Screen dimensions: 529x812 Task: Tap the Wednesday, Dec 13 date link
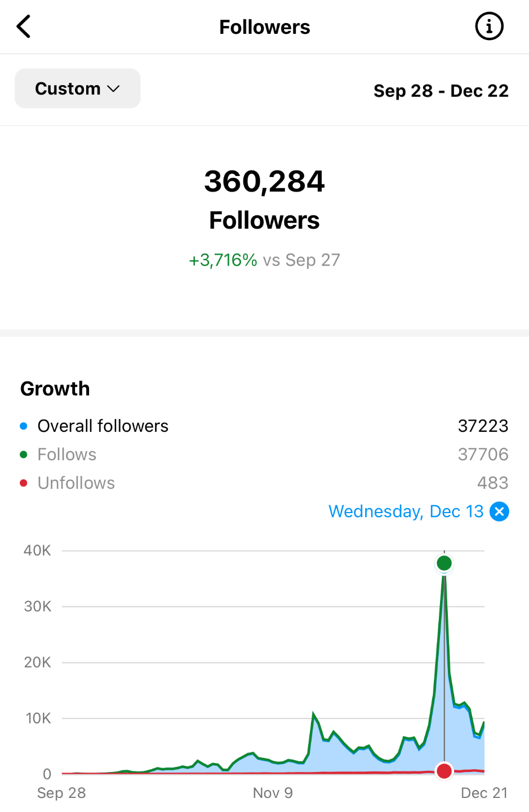[x=406, y=511]
